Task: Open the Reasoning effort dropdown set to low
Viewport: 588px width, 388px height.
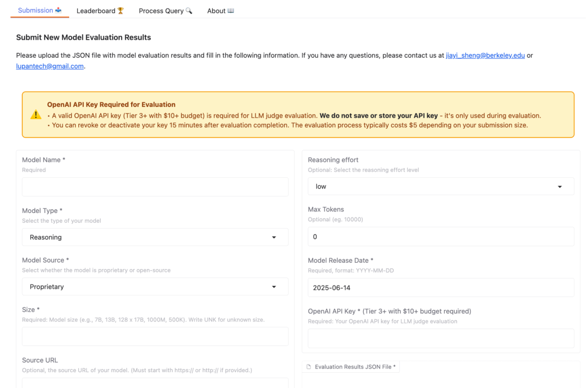Action: [440, 186]
